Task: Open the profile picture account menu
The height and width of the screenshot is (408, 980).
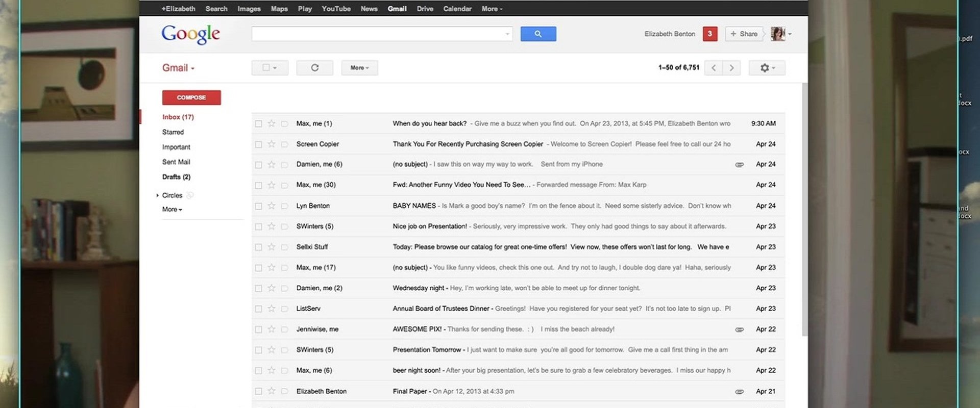Action: point(777,34)
